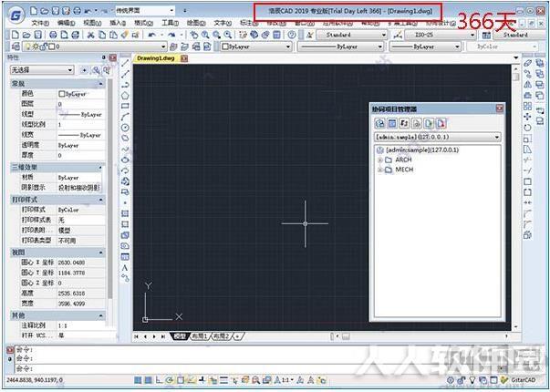Open the 插入 menu
The width and height of the screenshot is (550, 392).
[x=118, y=23]
